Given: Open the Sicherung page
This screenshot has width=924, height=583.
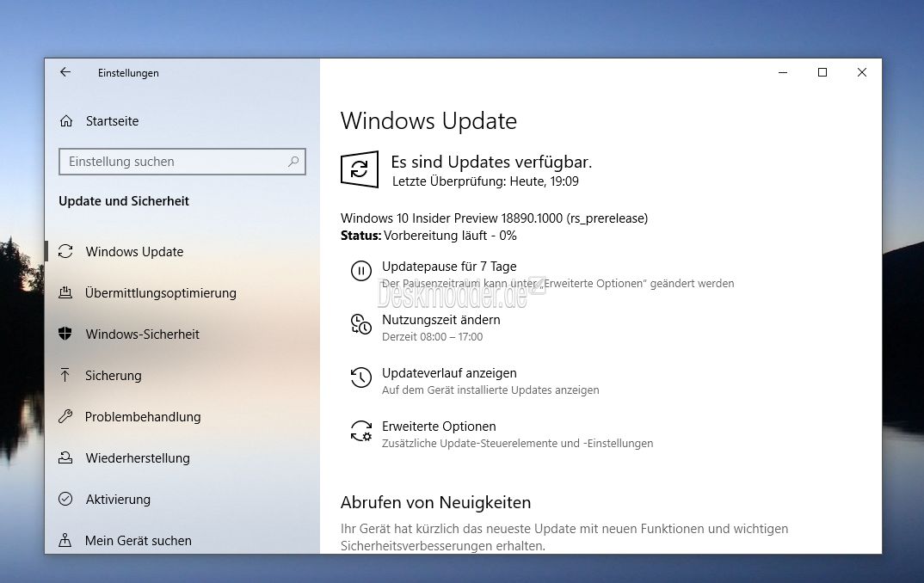Looking at the screenshot, I should click(x=114, y=375).
